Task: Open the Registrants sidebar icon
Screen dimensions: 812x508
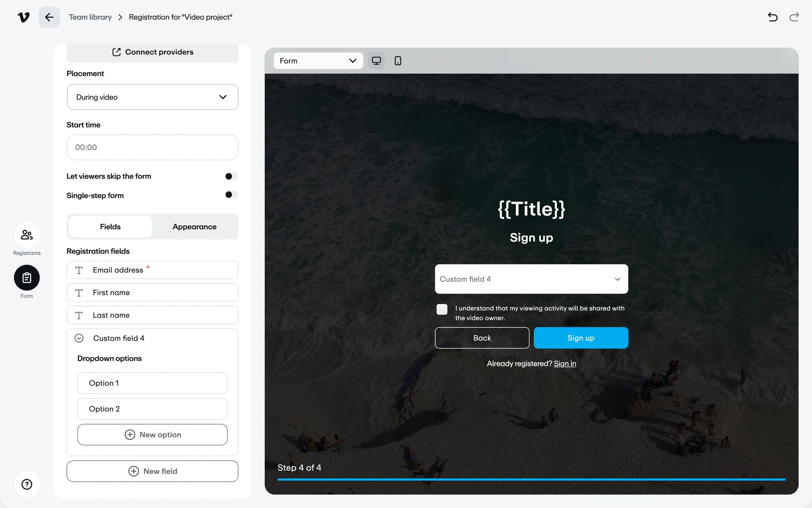Action: [x=27, y=235]
